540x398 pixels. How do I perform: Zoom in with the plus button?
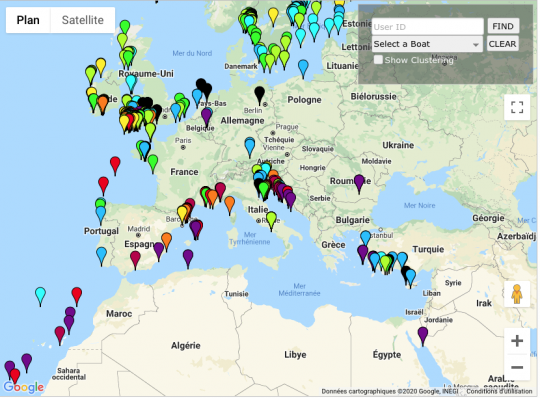click(x=517, y=341)
